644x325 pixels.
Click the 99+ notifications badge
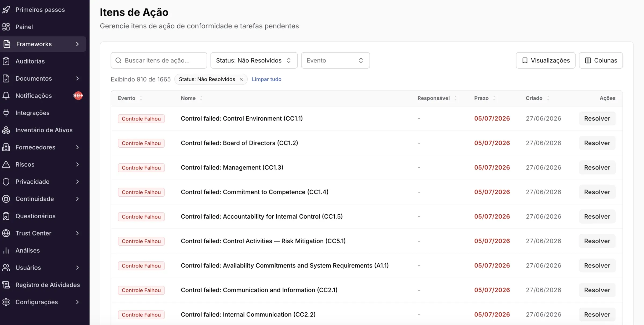point(78,96)
